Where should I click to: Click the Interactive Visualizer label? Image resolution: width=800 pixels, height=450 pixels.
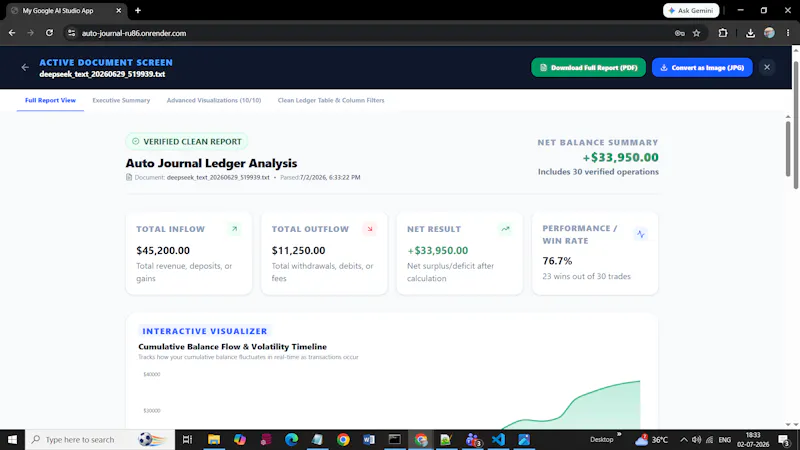coord(205,331)
